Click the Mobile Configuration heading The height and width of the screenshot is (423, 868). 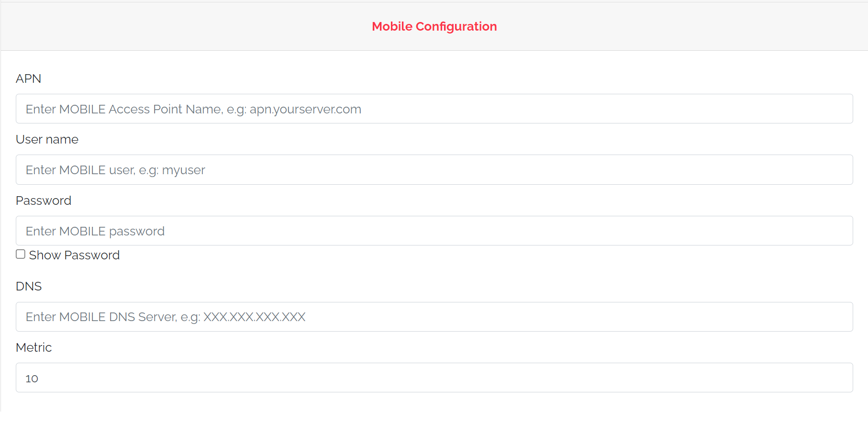[x=434, y=26]
